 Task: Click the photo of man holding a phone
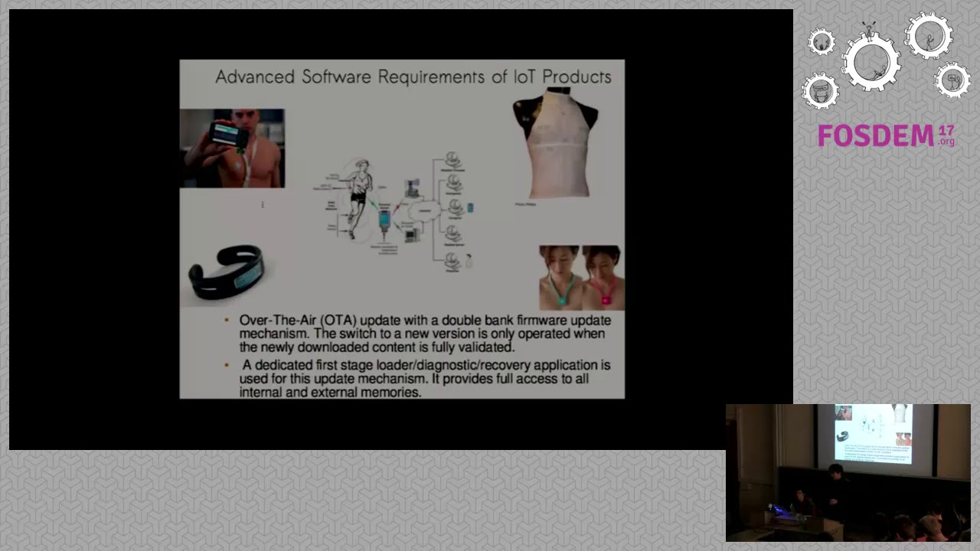tap(232, 148)
